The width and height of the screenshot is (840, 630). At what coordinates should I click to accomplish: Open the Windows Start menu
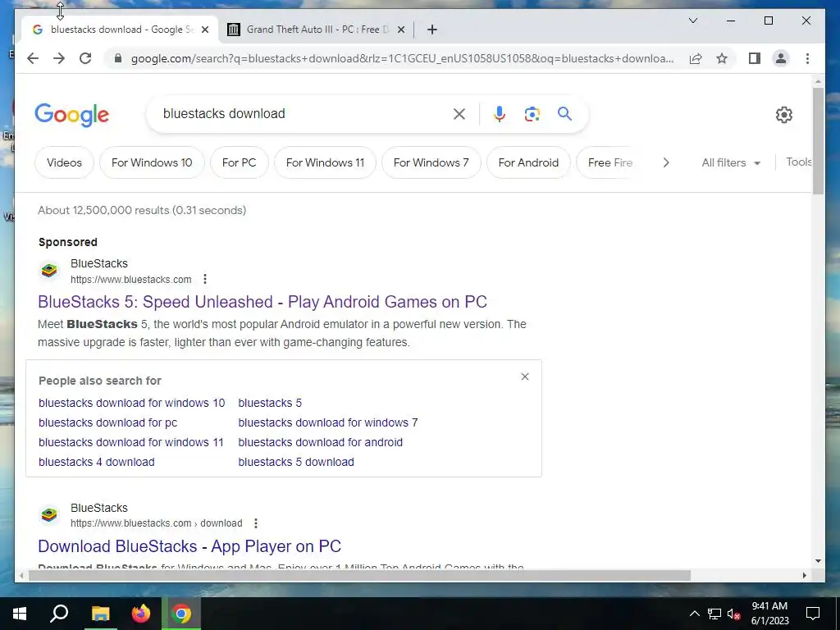(x=20, y=614)
